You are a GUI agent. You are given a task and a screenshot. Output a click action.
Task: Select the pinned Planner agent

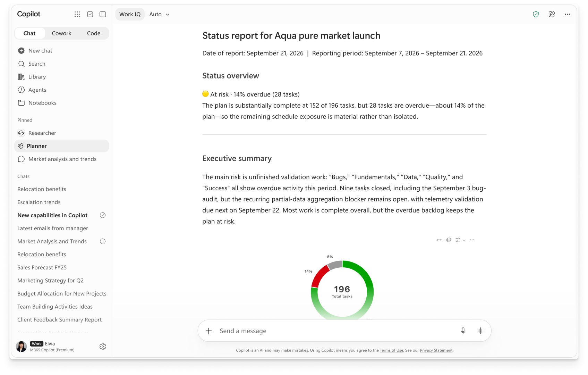click(x=62, y=146)
